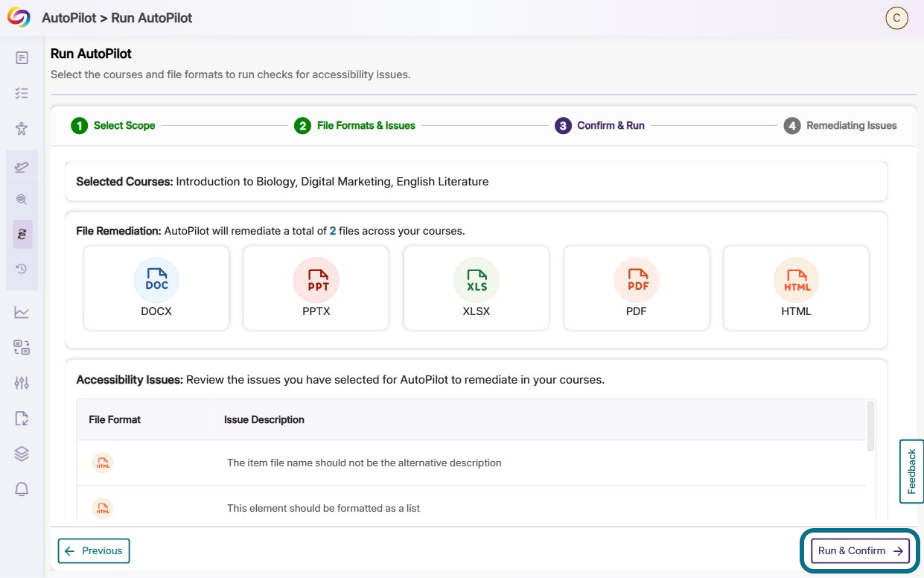Viewport: 924px width, 578px height.
Task: Click the checklist icon in sidebar
Action: (x=22, y=93)
